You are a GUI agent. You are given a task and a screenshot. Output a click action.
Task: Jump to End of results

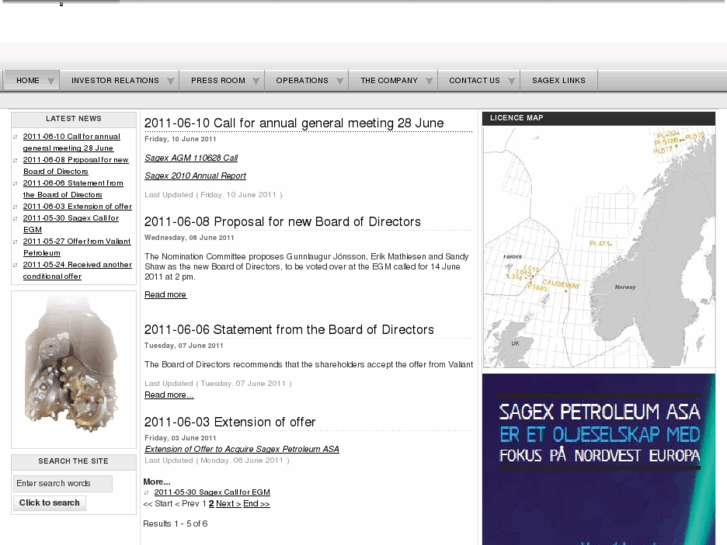(256, 504)
